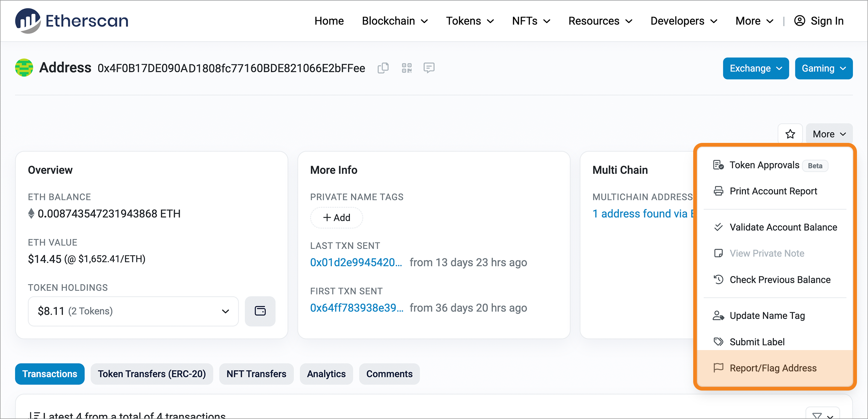Click the Overview card heading
The image size is (868, 419).
click(x=50, y=170)
